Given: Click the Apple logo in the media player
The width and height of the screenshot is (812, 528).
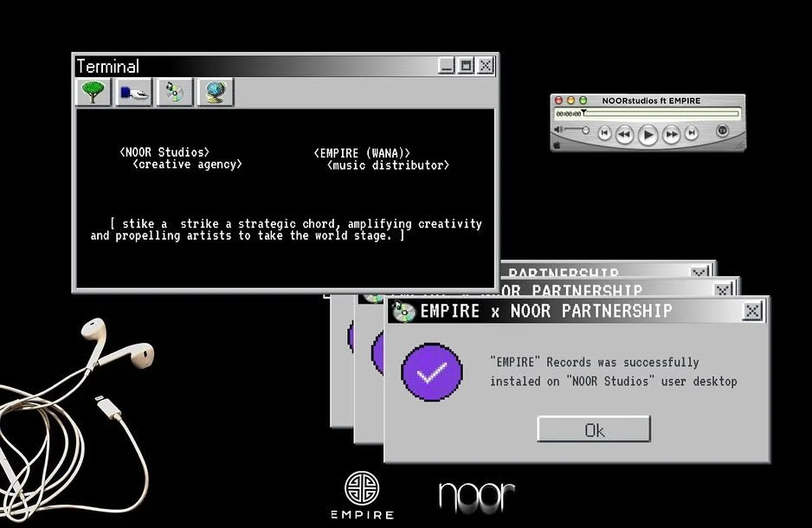Looking at the screenshot, I should click(x=557, y=145).
